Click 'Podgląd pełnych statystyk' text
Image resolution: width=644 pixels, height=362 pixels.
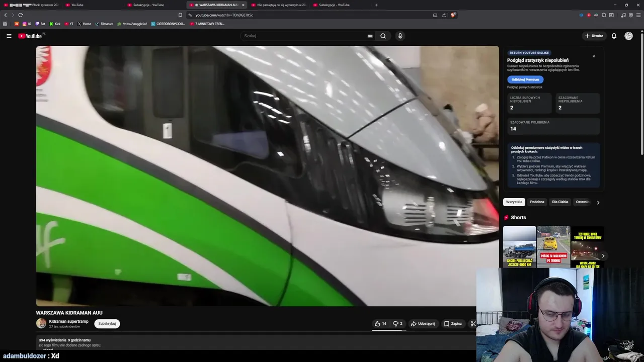coord(525,87)
